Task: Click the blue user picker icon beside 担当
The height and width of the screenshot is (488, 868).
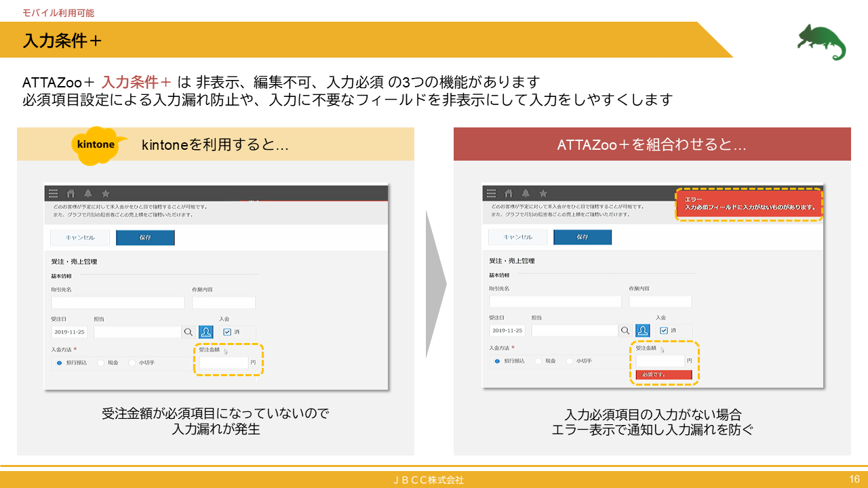Action: click(x=205, y=332)
